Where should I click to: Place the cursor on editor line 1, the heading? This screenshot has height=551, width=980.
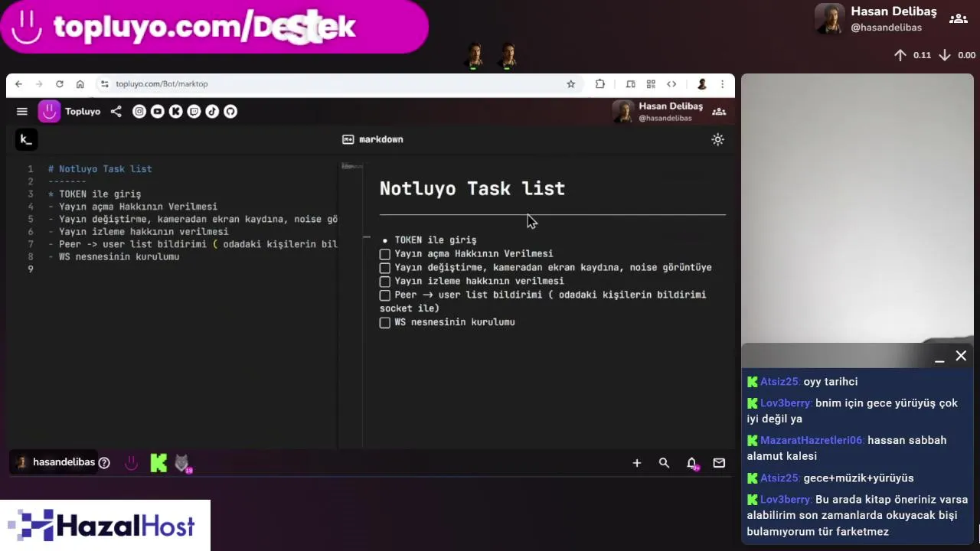tap(100, 169)
